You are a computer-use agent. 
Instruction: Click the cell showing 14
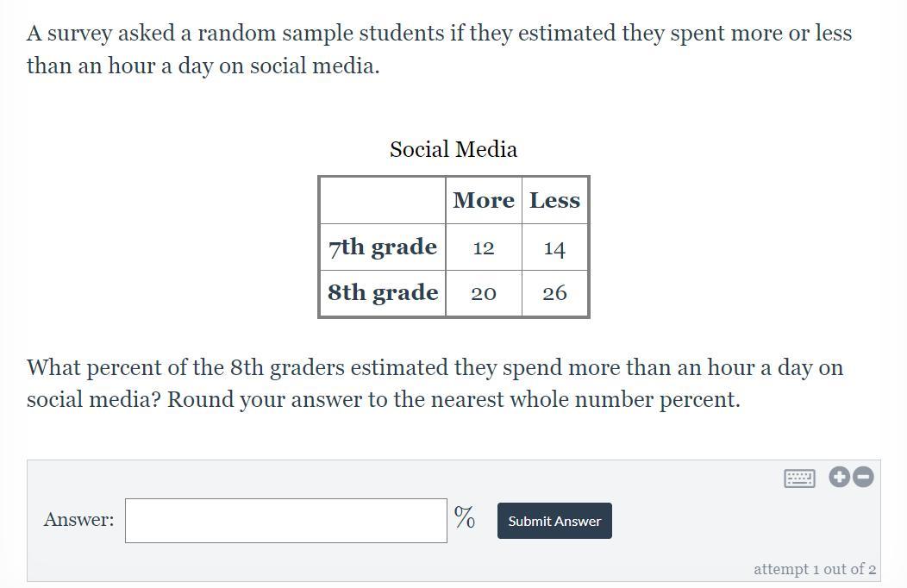pyautogui.click(x=554, y=248)
